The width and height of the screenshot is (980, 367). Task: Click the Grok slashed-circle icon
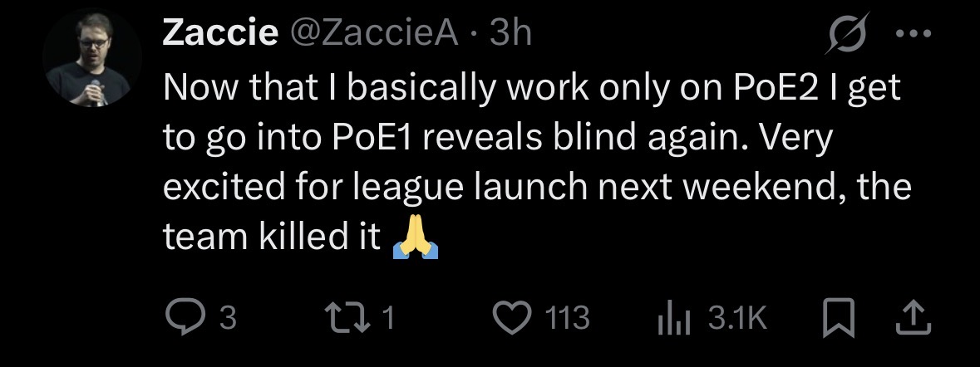pos(848,33)
